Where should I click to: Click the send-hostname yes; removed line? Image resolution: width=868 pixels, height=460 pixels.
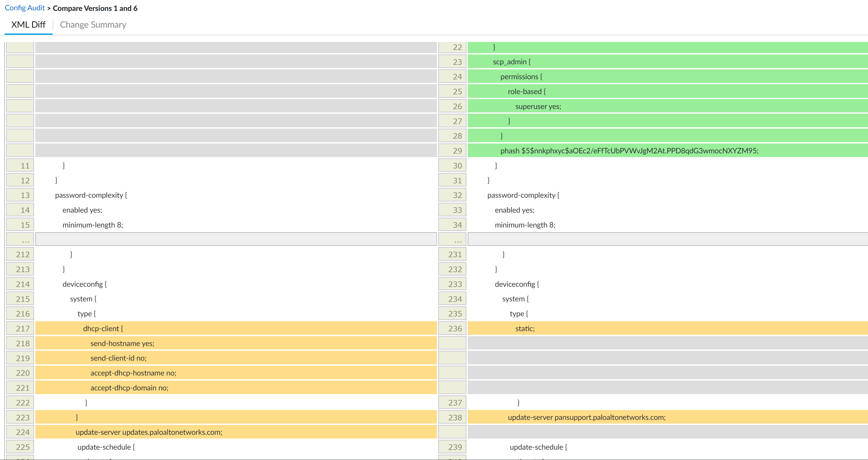pyautogui.click(x=122, y=343)
